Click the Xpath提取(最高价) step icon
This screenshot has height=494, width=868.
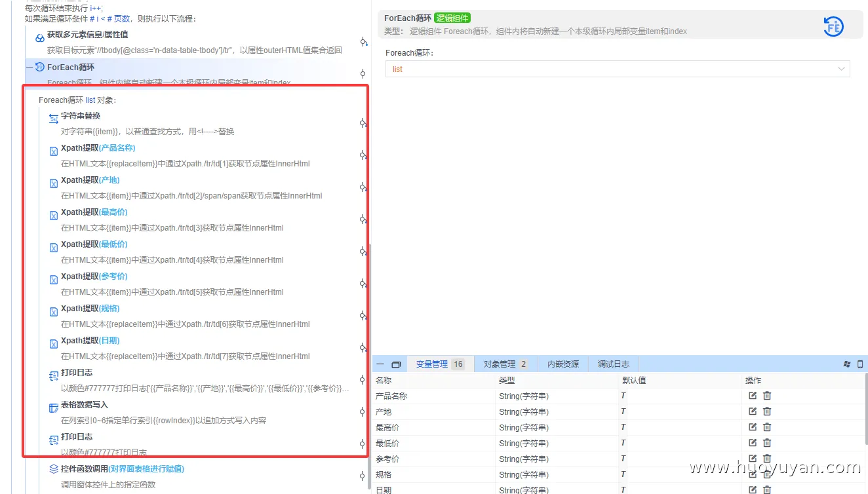(x=54, y=216)
